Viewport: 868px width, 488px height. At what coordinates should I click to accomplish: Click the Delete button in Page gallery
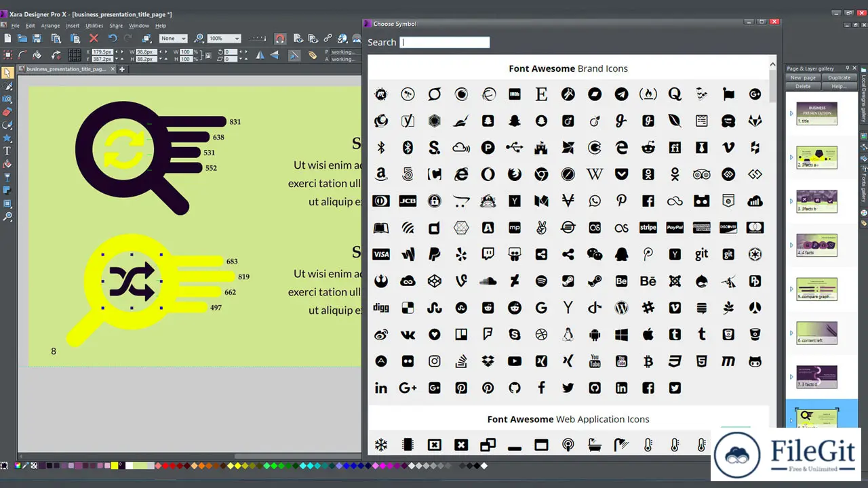(803, 86)
